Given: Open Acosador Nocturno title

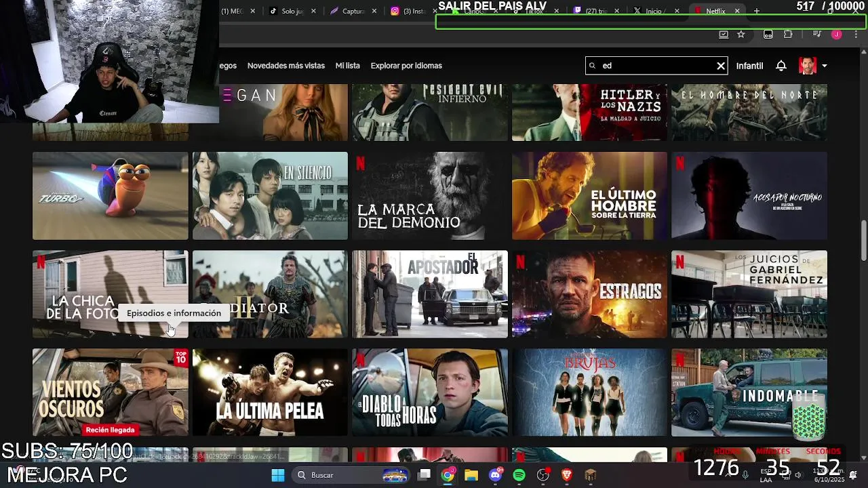Looking at the screenshot, I should pos(749,196).
